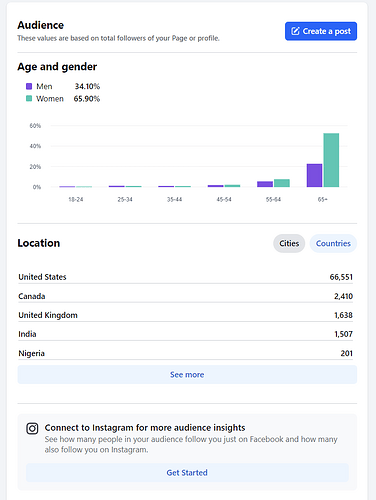Viewport: 376px width, 500px height.
Task: Click the 2,410 follower count
Action: pyautogui.click(x=343, y=296)
